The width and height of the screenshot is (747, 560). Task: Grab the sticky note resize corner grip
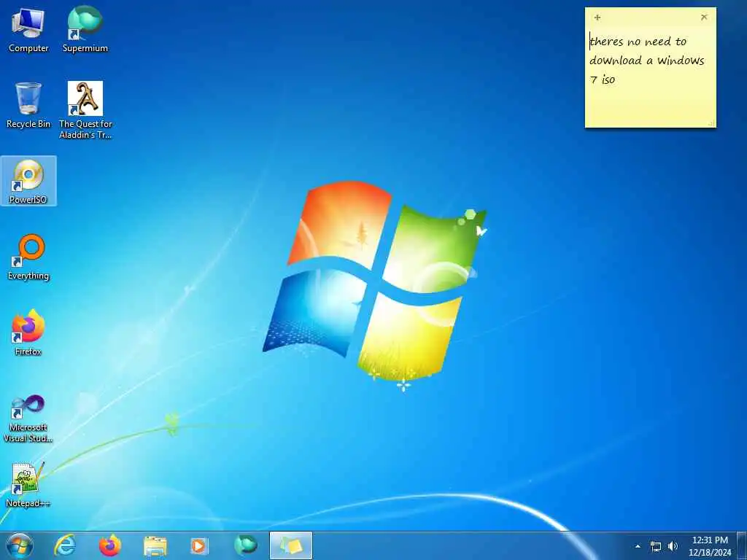tap(712, 123)
